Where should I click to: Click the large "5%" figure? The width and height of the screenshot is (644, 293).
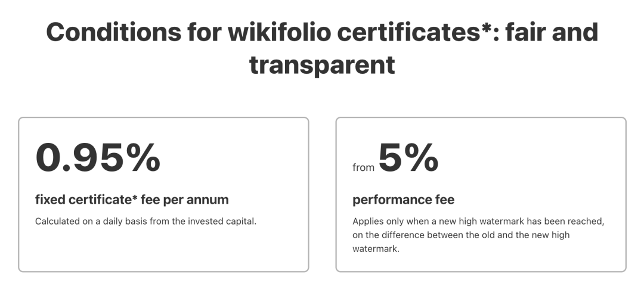pyautogui.click(x=408, y=158)
